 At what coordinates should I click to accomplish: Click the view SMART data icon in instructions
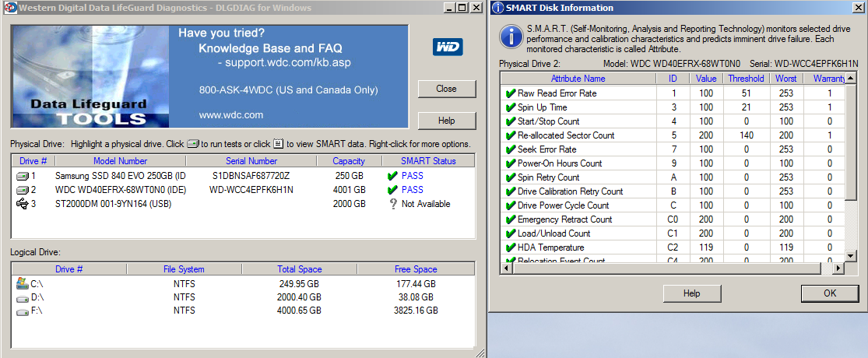pyautogui.click(x=278, y=144)
